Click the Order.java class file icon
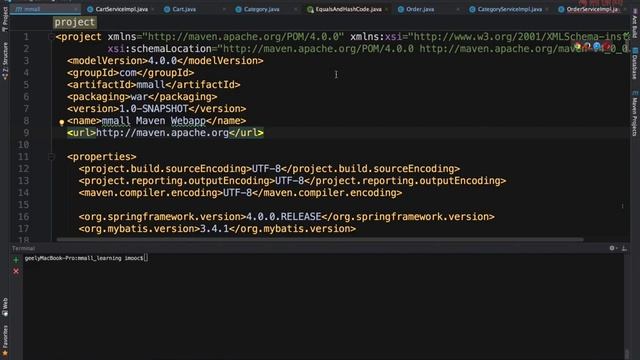This screenshot has width=640, height=360. click(x=401, y=9)
